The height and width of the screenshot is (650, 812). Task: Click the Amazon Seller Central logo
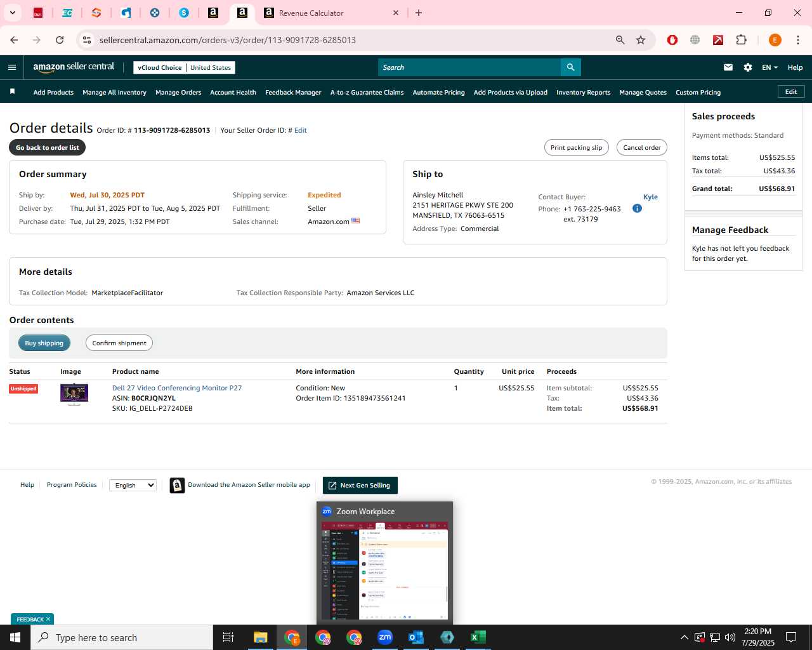pyautogui.click(x=74, y=67)
